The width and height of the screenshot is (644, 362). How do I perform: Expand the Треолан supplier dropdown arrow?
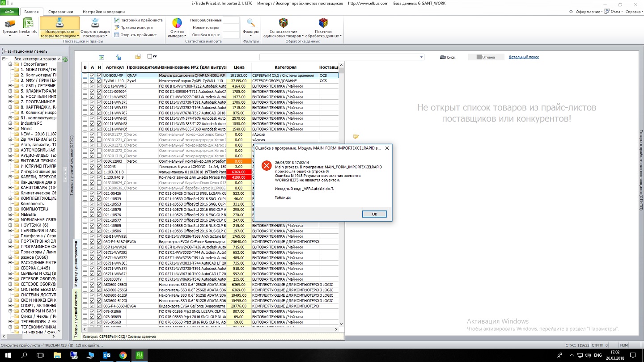[10, 36]
